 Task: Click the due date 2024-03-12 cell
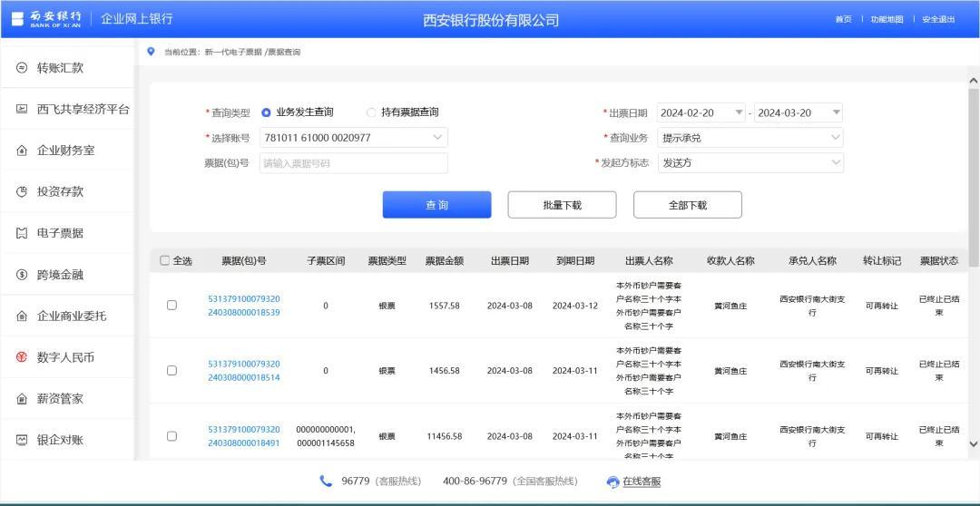575,306
